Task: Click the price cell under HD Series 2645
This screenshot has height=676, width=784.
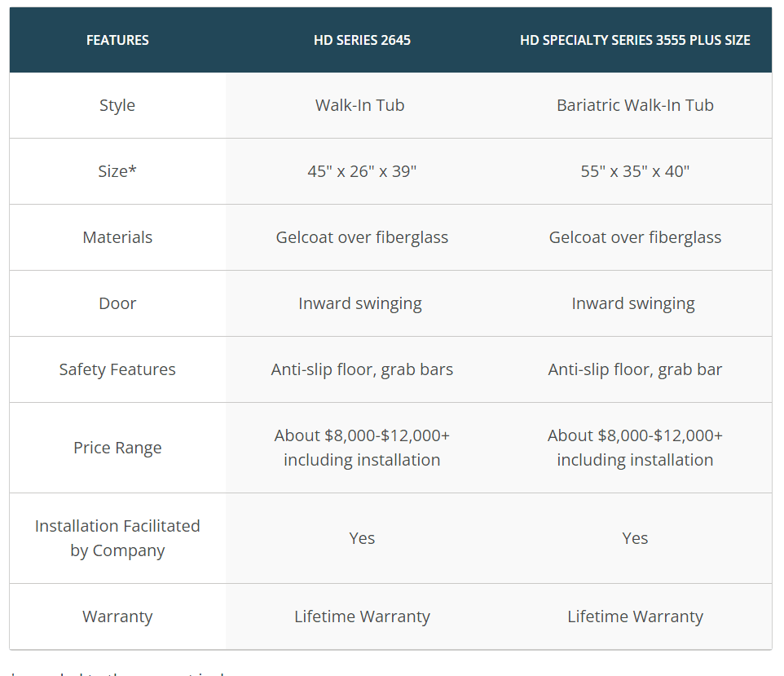Action: pyautogui.click(x=362, y=448)
